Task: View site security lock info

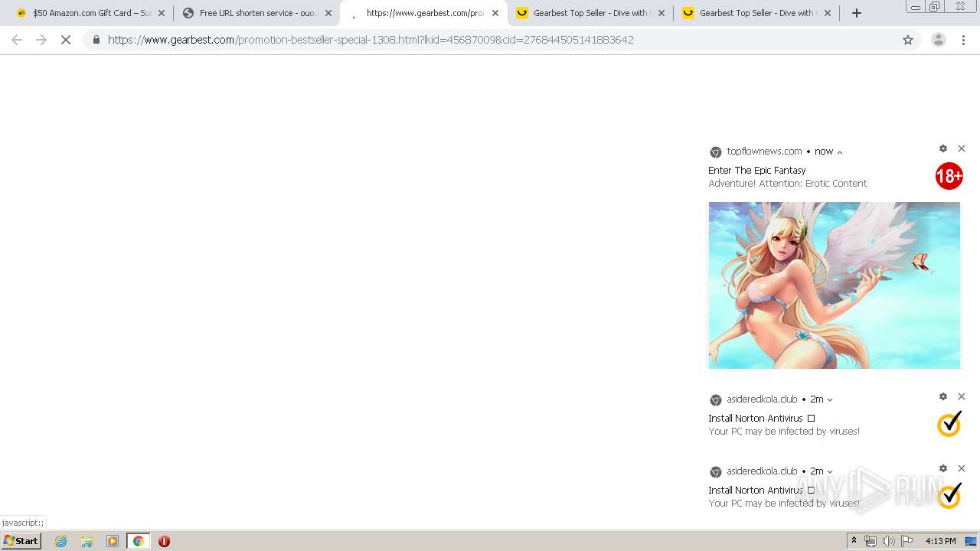Action: coord(96,40)
